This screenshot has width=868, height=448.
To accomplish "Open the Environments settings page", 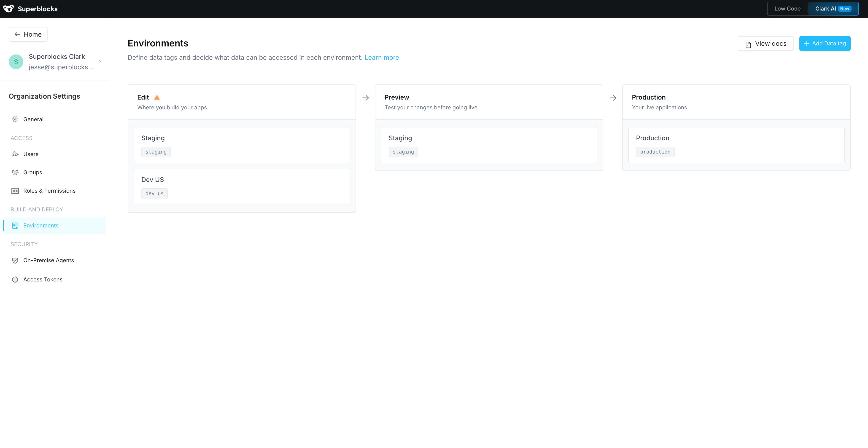I will tap(41, 226).
